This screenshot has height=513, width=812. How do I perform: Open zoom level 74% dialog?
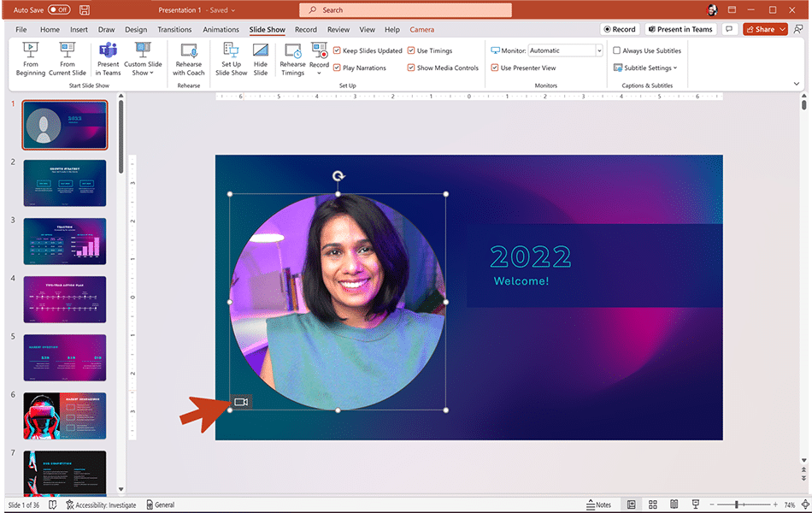click(789, 504)
